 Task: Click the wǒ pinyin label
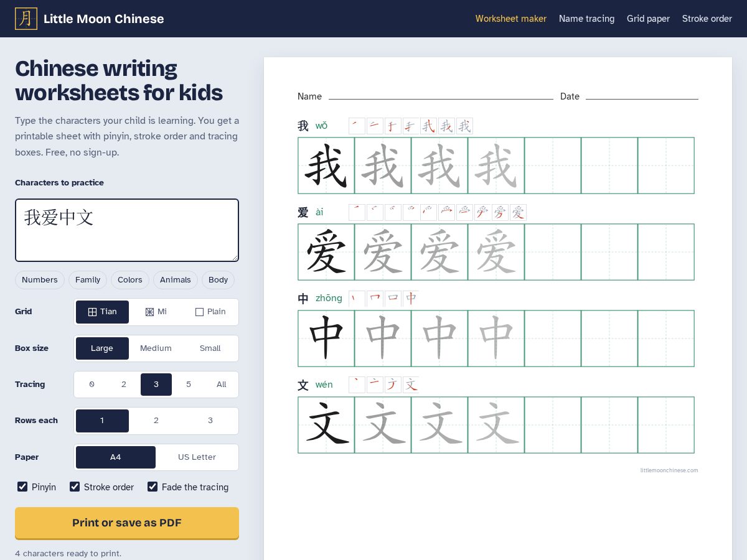(321, 126)
